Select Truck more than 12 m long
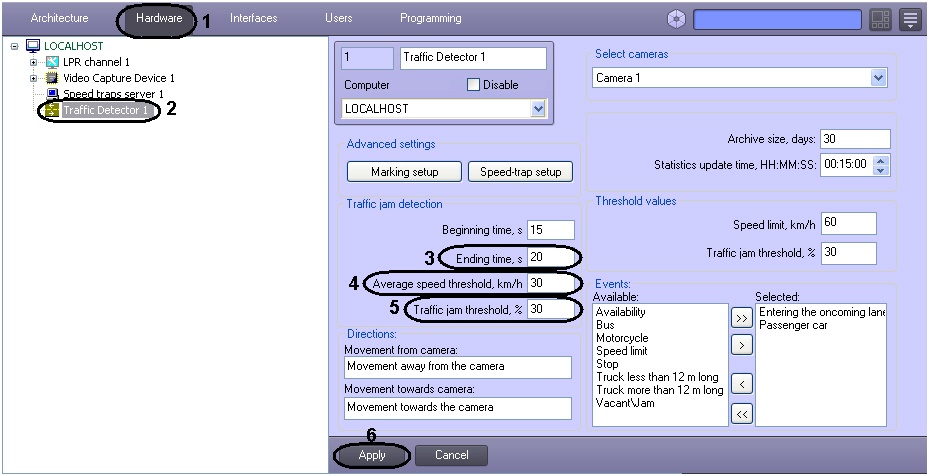929x476 pixels. [659, 390]
